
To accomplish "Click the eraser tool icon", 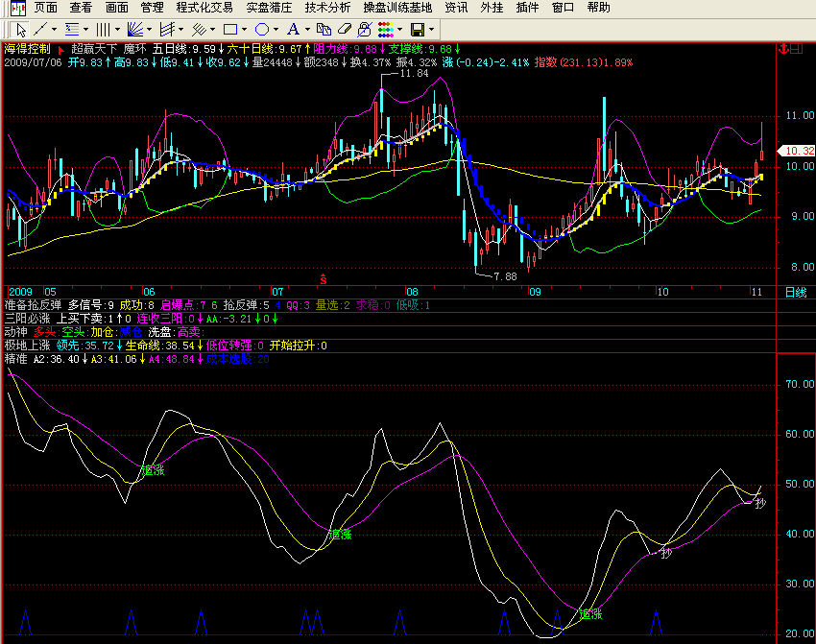I will point(346,30).
